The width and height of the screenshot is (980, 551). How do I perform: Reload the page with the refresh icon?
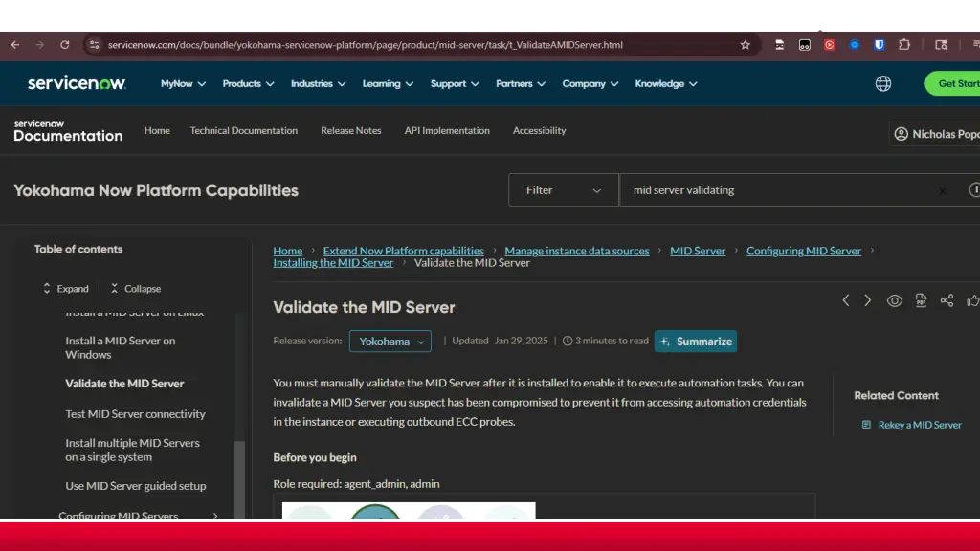64,45
